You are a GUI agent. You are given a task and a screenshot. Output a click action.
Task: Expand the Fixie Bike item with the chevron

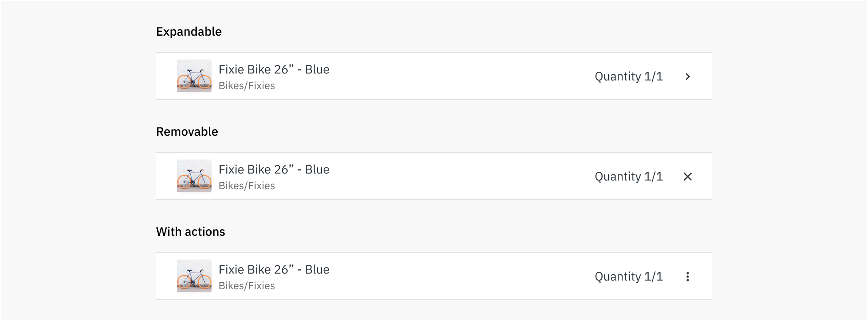[x=688, y=77]
